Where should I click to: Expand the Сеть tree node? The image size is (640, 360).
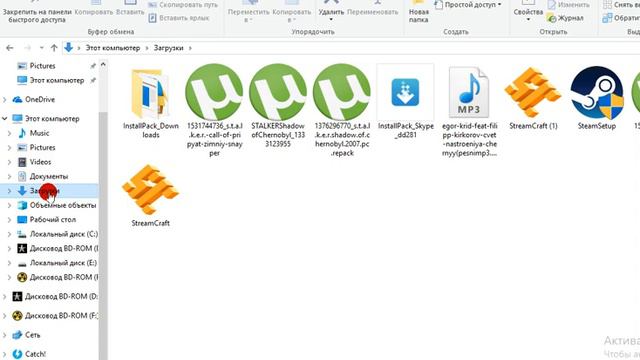[5, 335]
